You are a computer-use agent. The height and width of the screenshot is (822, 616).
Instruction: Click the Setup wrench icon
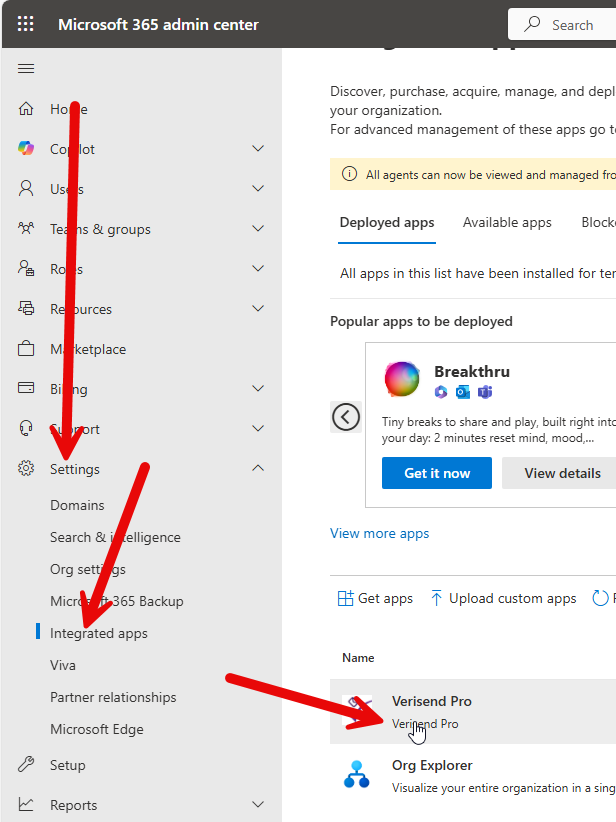[26, 764]
